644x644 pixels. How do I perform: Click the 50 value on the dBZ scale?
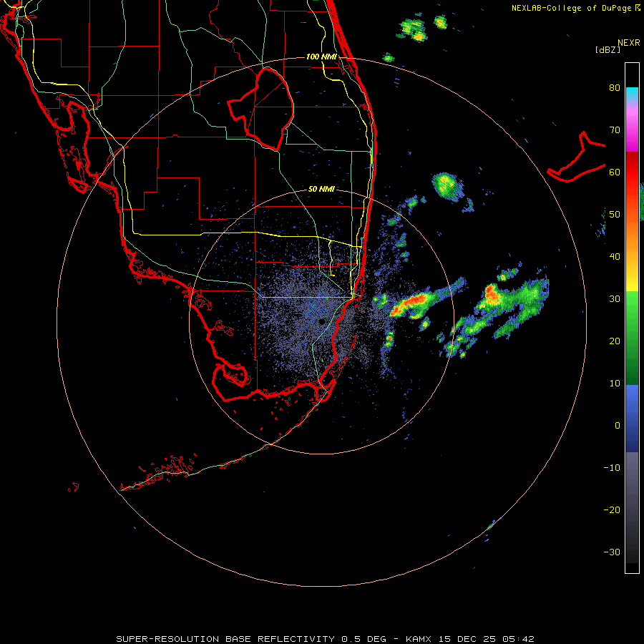pyautogui.click(x=615, y=215)
